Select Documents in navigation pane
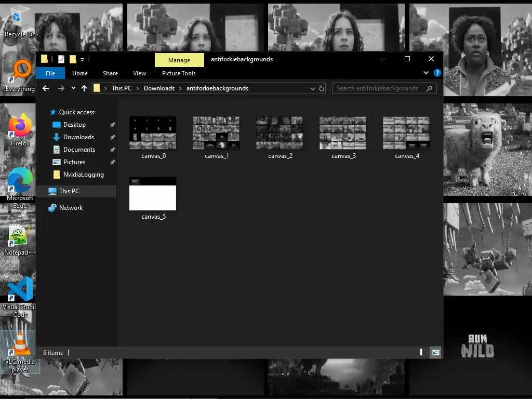Viewport: 532px width, 399px height. click(79, 150)
